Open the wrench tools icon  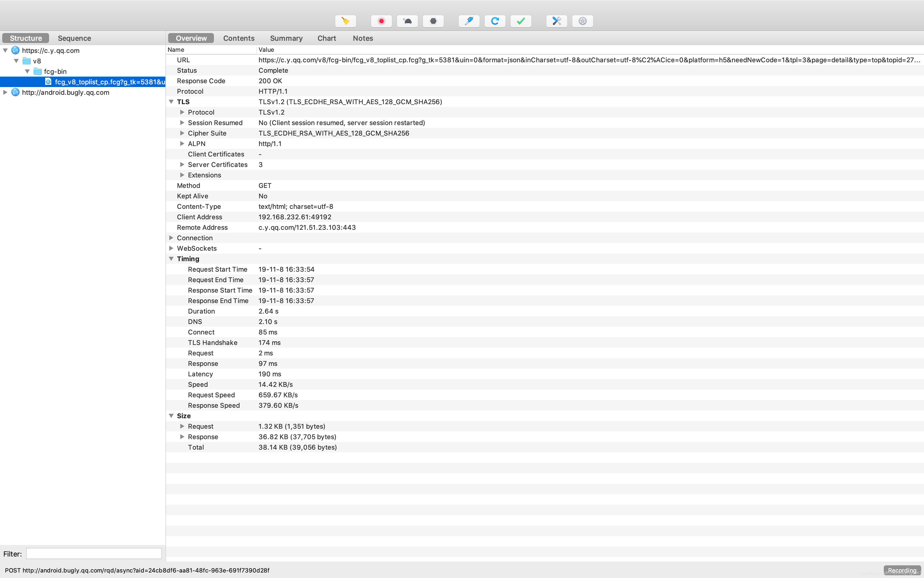pos(557,21)
